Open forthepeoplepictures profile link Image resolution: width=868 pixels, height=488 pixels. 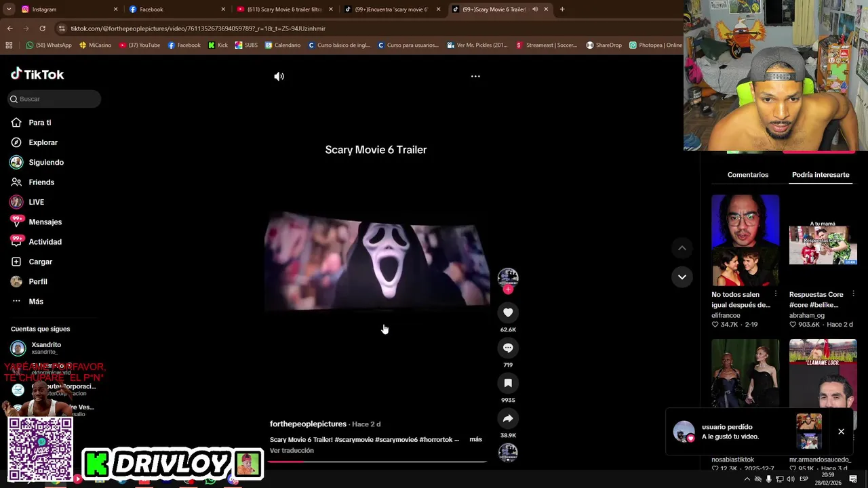point(308,424)
